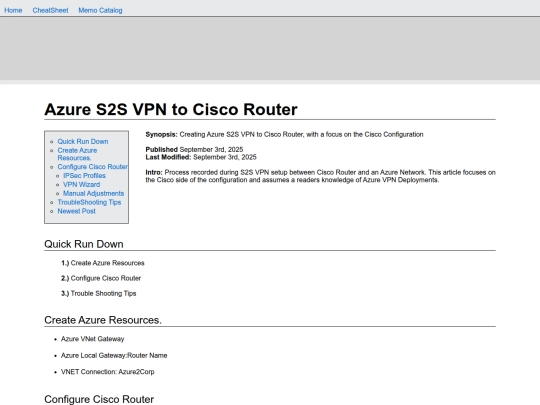The width and height of the screenshot is (540, 405).
Task: Click step 1.) Create Azure Resources
Action: [103, 263]
